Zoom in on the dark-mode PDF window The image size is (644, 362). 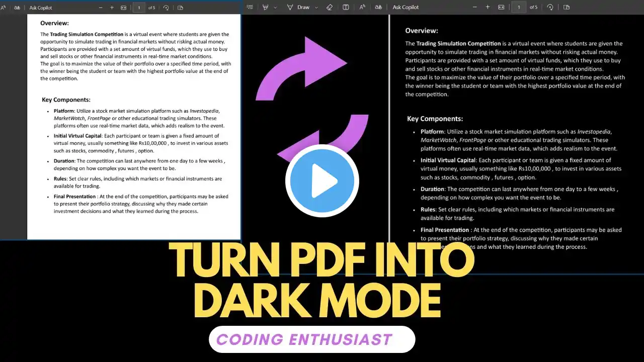488,7
